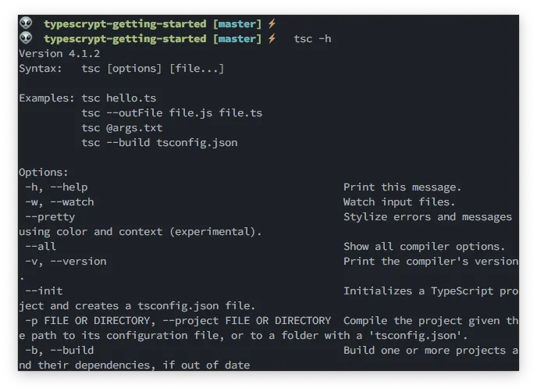Click 'Initializes a TypeScript pro' text
Viewport: 537px width, 392px height.
pyautogui.click(x=431, y=291)
